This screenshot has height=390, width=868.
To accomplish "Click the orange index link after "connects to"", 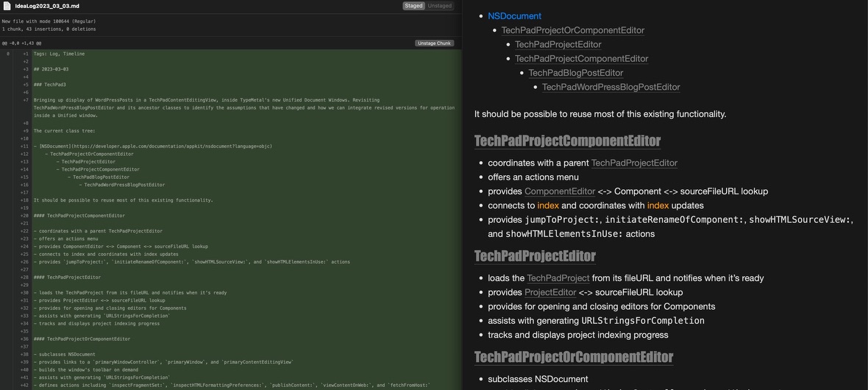I will tap(548, 205).
